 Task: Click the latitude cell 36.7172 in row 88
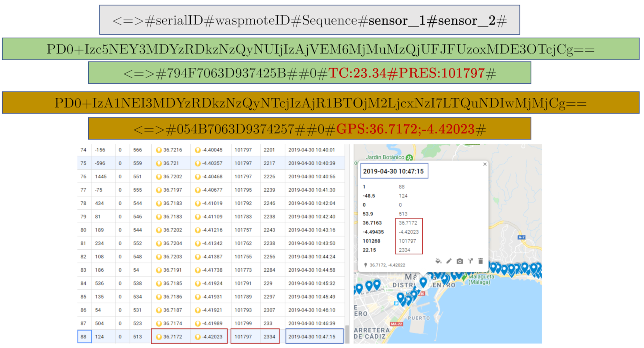pos(173,337)
